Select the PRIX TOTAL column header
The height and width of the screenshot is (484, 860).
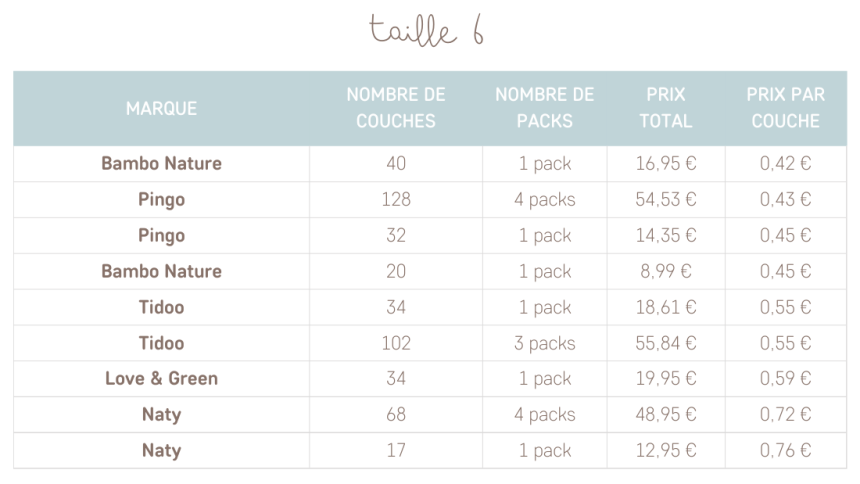tap(666, 108)
